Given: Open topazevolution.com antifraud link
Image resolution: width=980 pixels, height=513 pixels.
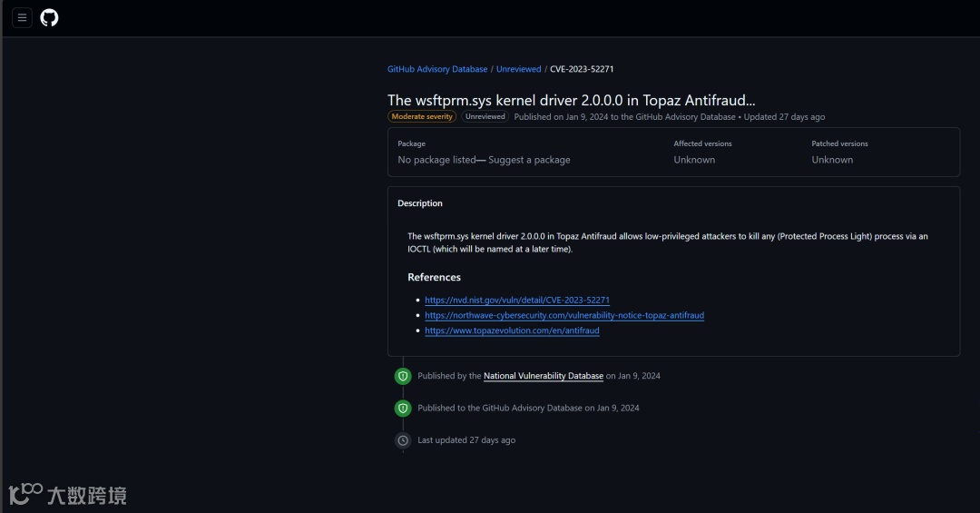Looking at the screenshot, I should [x=512, y=330].
